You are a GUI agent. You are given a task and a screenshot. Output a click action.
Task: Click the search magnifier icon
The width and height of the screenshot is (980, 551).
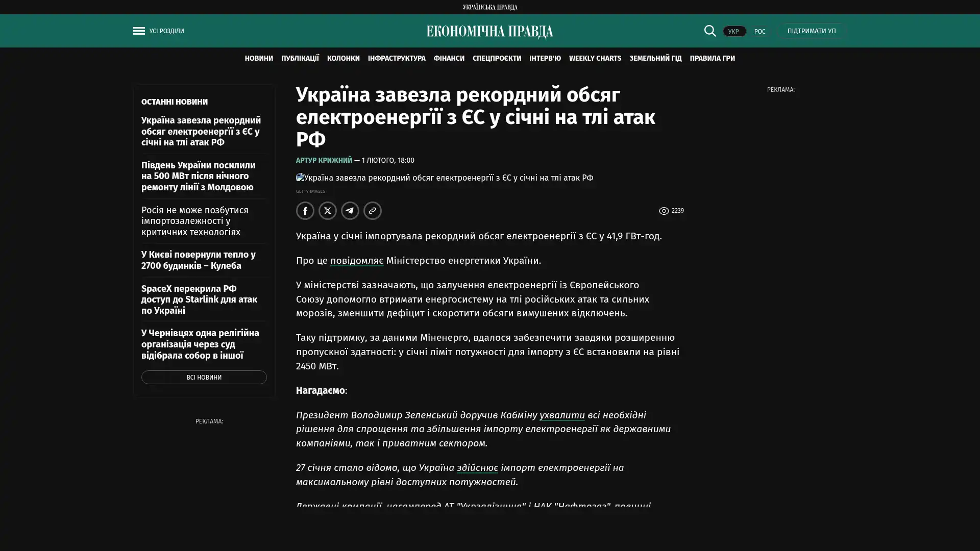coord(709,31)
